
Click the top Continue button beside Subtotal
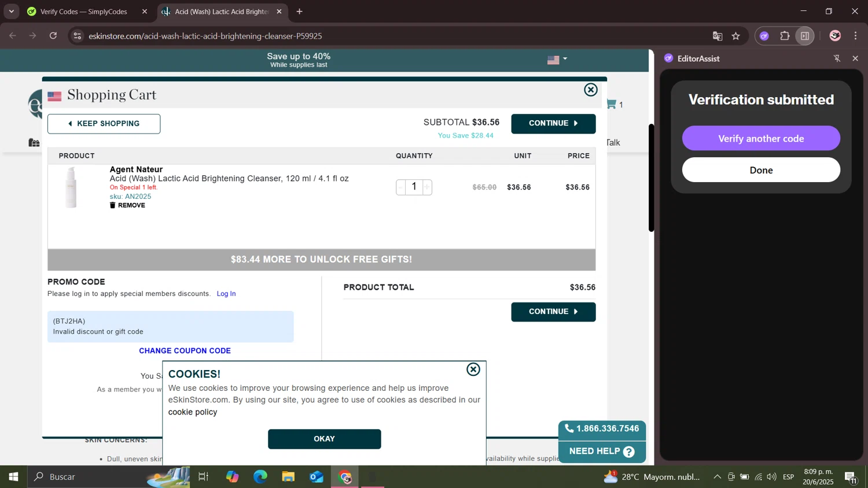[553, 123]
